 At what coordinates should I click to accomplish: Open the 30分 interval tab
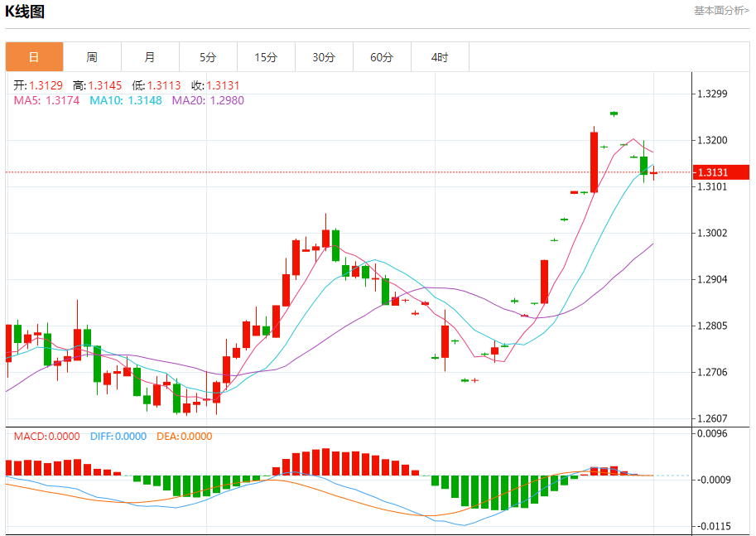pos(324,57)
